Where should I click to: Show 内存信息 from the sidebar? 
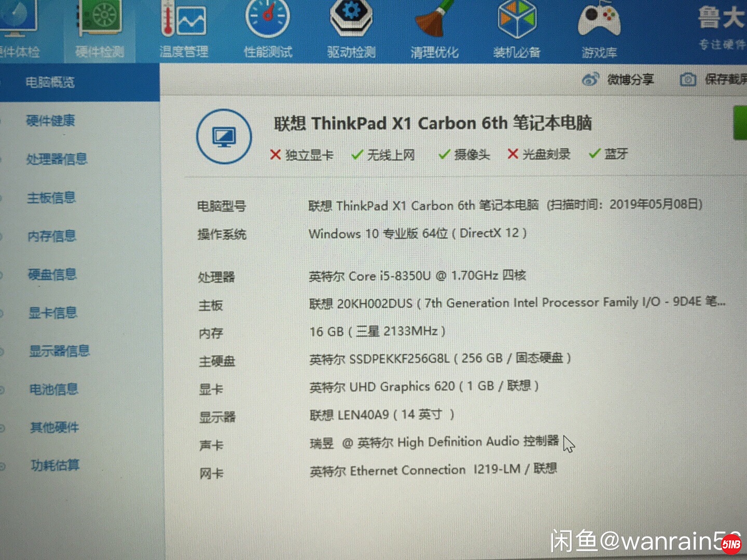click(x=52, y=236)
